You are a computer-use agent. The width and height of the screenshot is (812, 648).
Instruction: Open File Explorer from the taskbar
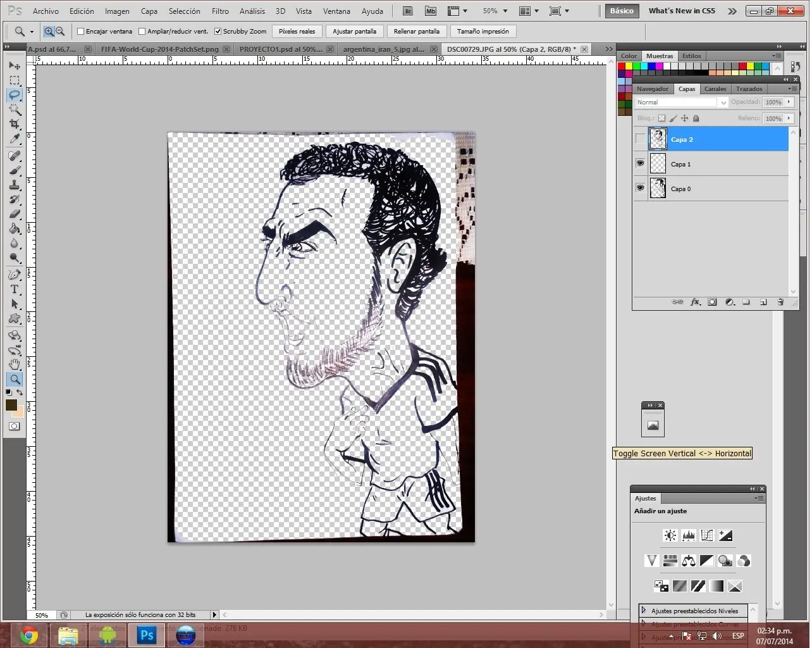point(68,635)
